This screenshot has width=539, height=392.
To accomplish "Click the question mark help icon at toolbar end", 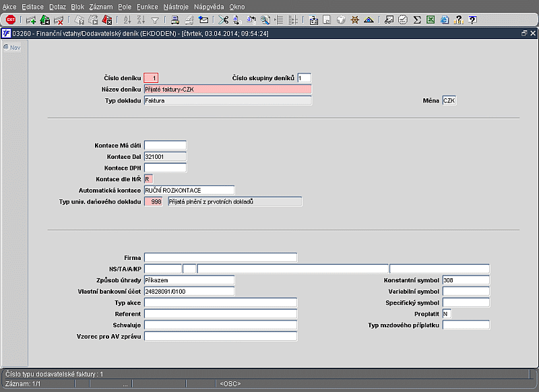I will 473,20.
